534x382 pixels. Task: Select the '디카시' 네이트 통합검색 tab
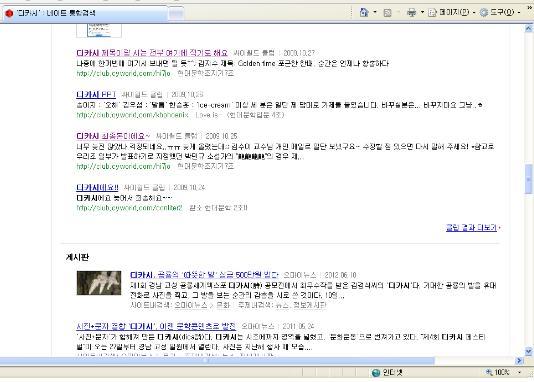[85, 14]
